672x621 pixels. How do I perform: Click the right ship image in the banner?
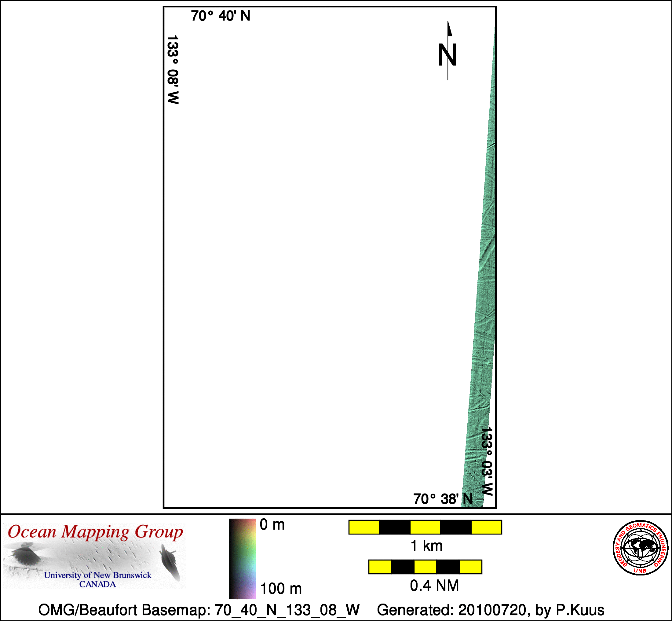pyautogui.click(x=168, y=561)
